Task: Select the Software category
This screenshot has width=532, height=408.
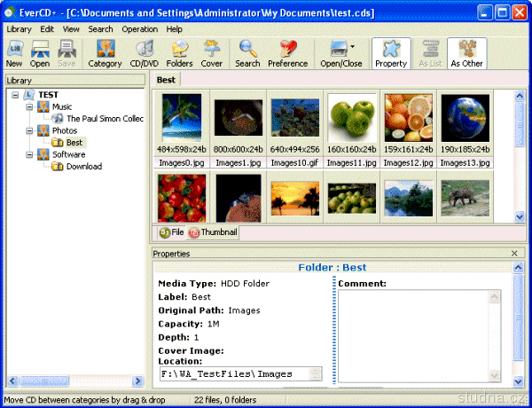Action: (68, 154)
